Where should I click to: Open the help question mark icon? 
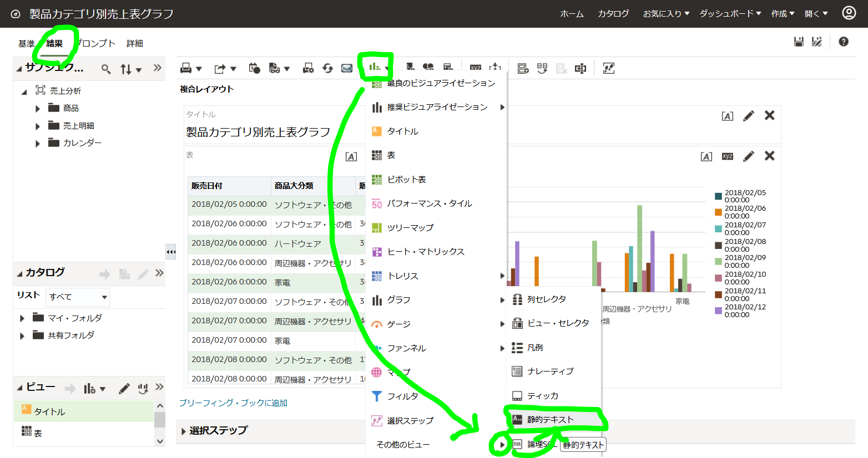click(x=844, y=42)
